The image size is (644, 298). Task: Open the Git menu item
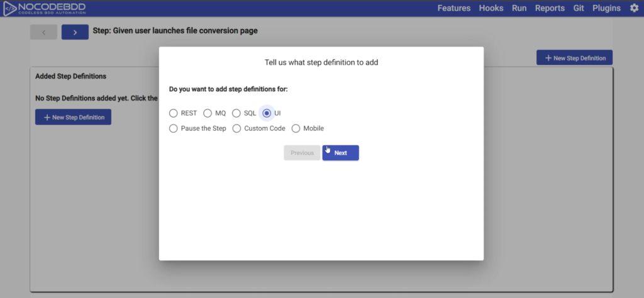coord(579,8)
